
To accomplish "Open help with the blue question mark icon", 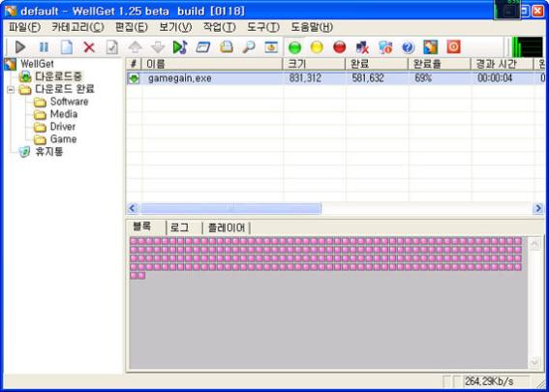I will point(409,47).
